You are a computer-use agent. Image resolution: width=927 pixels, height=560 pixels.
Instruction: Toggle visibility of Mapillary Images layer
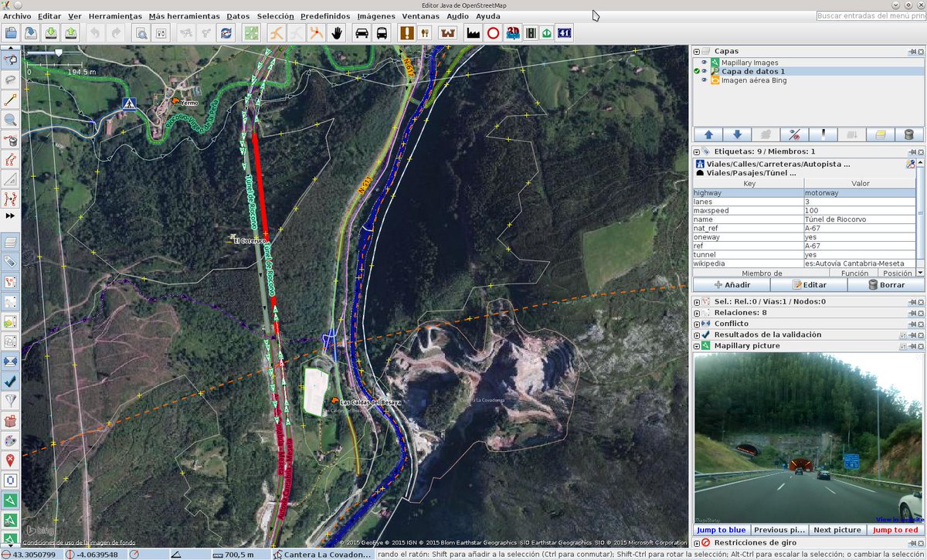(704, 63)
